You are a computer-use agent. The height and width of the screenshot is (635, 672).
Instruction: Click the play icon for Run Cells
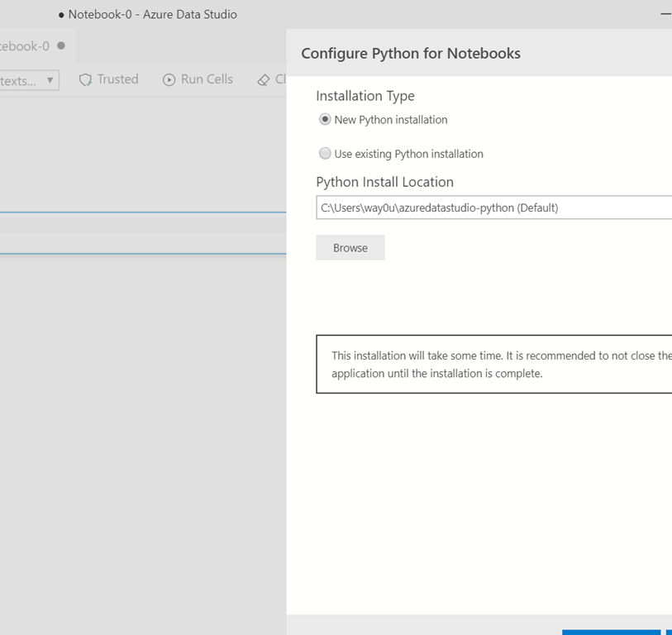169,80
